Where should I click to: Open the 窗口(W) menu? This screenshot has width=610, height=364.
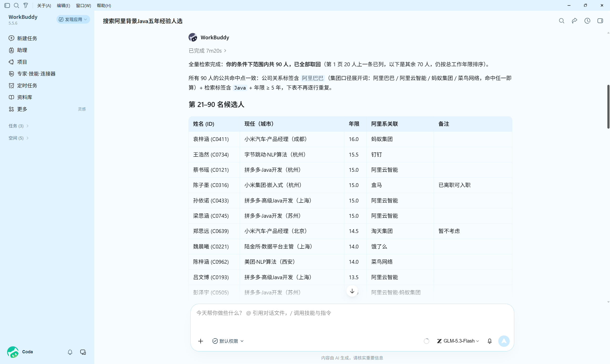click(x=83, y=5)
